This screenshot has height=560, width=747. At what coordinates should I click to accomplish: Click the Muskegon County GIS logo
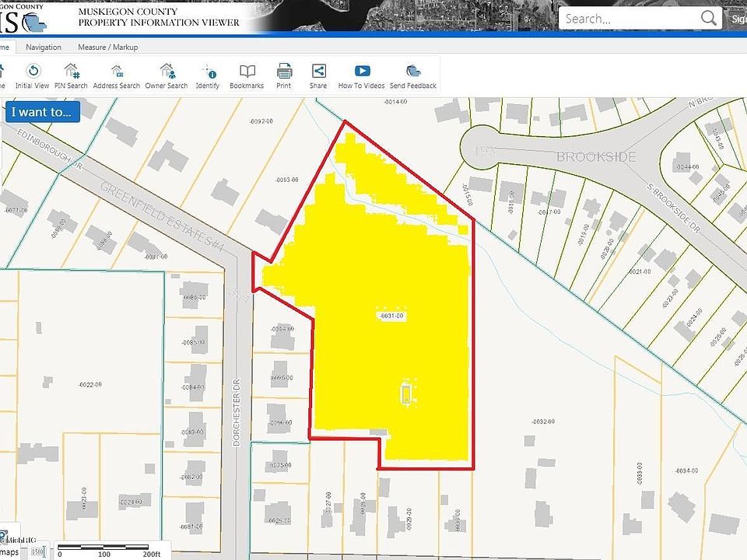coord(24,19)
